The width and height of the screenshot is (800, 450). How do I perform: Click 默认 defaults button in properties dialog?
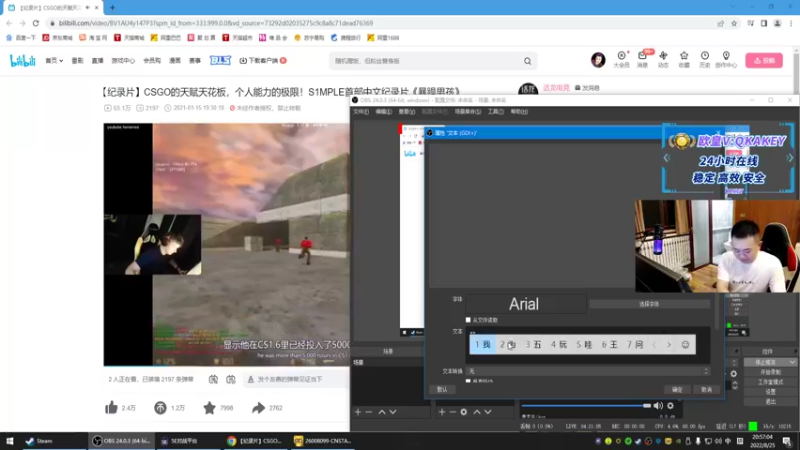[442, 389]
